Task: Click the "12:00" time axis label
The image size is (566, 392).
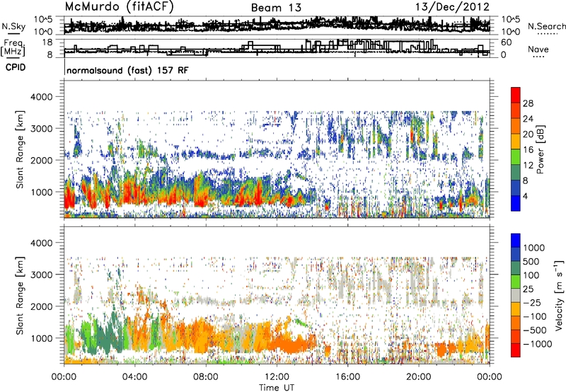Action: click(277, 377)
